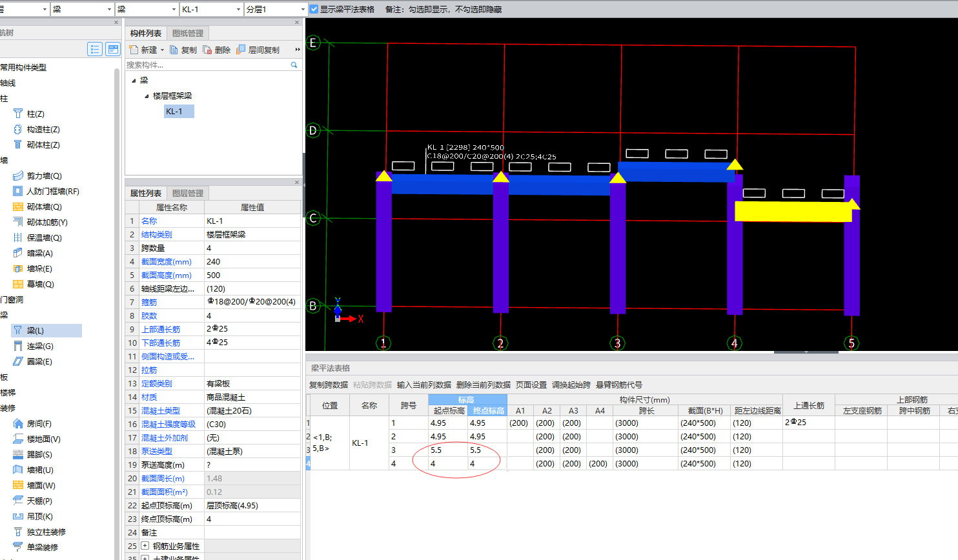Image resolution: width=958 pixels, height=560 pixels.
Task: Click the 新建 button
Action: click(x=143, y=50)
